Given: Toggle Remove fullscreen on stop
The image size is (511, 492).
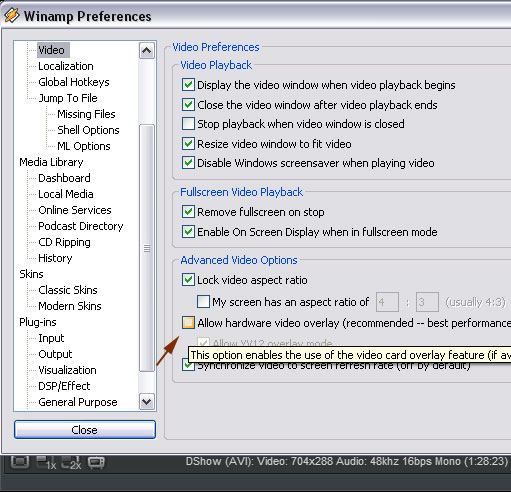Looking at the screenshot, I should pyautogui.click(x=188, y=212).
